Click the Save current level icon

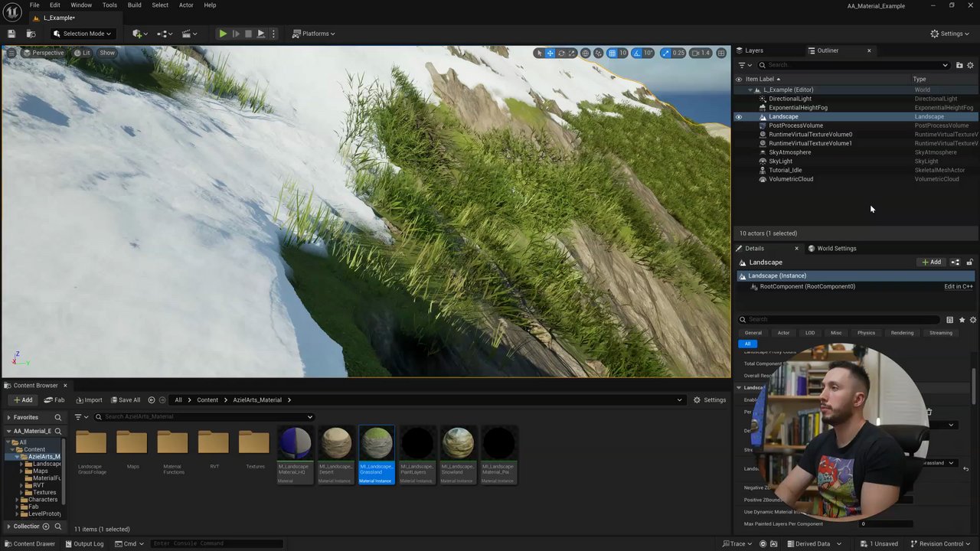click(x=11, y=34)
